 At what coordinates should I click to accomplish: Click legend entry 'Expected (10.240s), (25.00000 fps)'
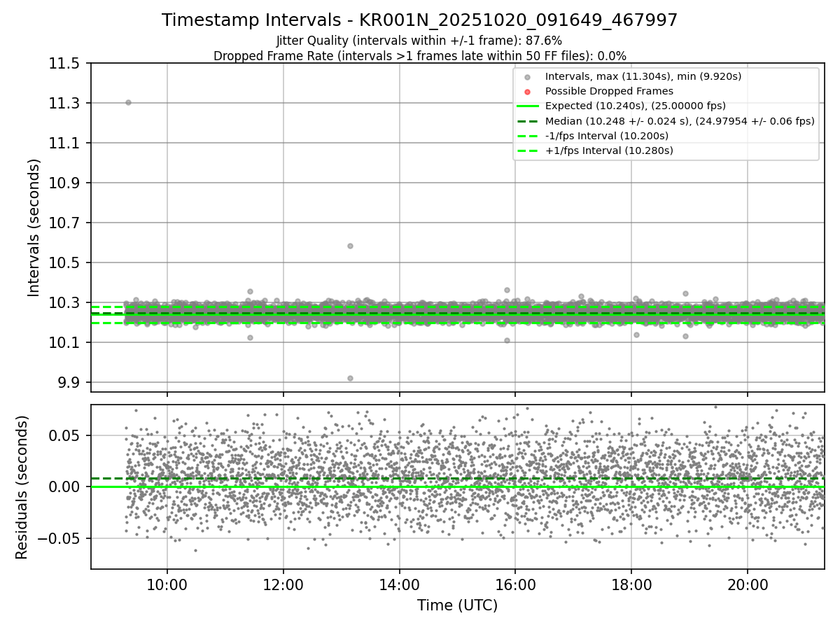(x=636, y=106)
